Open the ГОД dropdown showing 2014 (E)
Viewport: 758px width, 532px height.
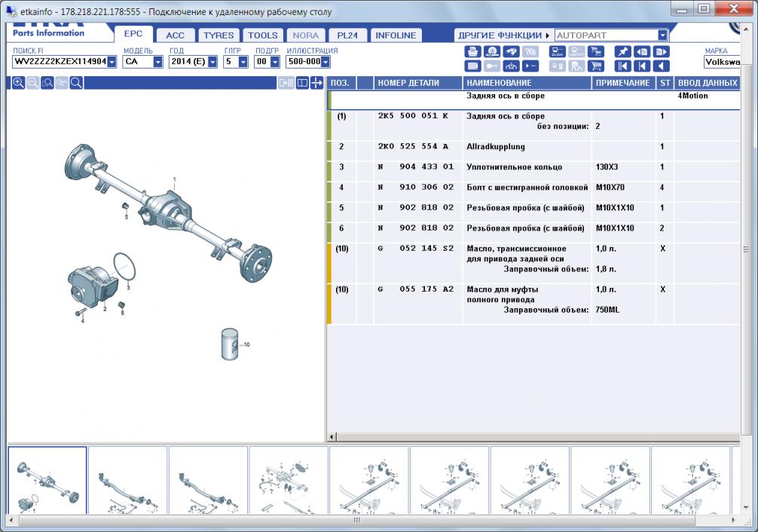[212, 62]
